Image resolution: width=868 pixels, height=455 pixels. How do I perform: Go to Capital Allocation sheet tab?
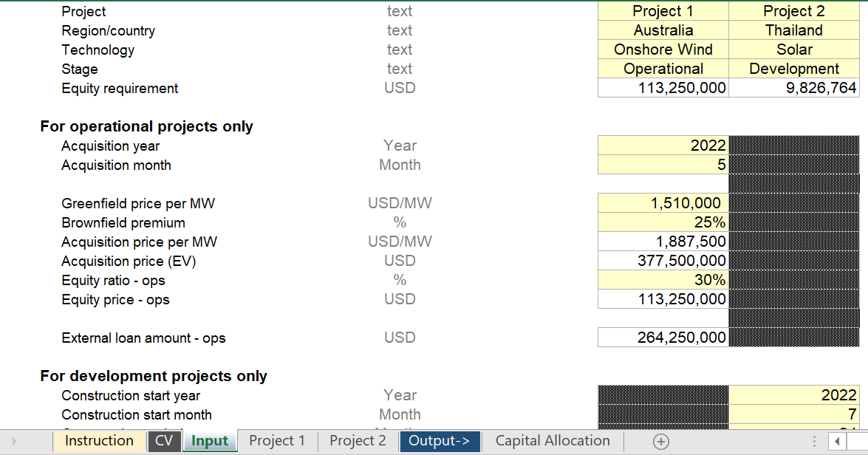(553, 441)
